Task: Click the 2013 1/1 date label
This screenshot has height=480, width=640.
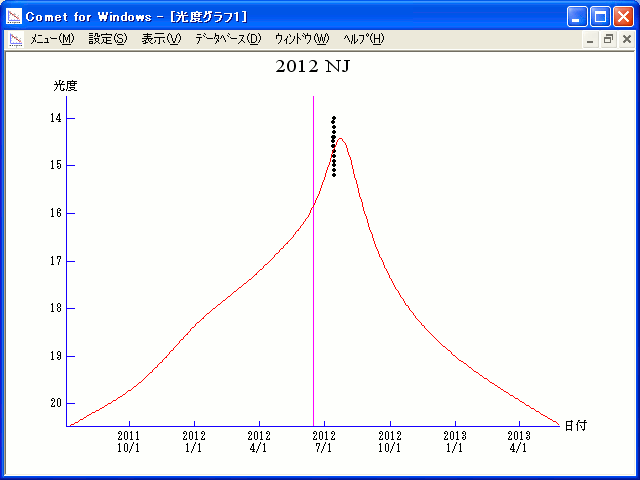Action: point(455,442)
